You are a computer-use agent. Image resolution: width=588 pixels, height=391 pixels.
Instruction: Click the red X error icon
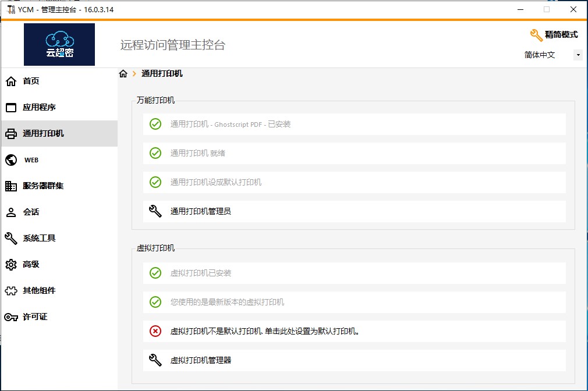[x=155, y=331]
